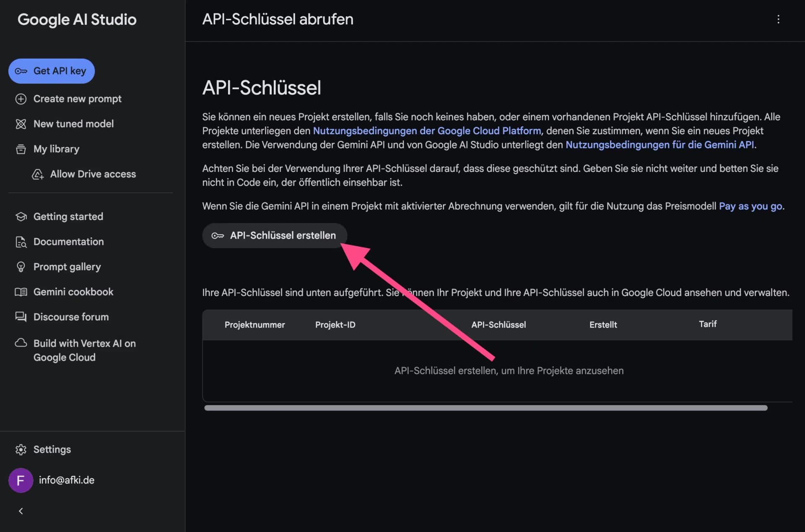This screenshot has height=532, width=805.
Task: Select Getting started in the sidebar
Action: (x=68, y=216)
